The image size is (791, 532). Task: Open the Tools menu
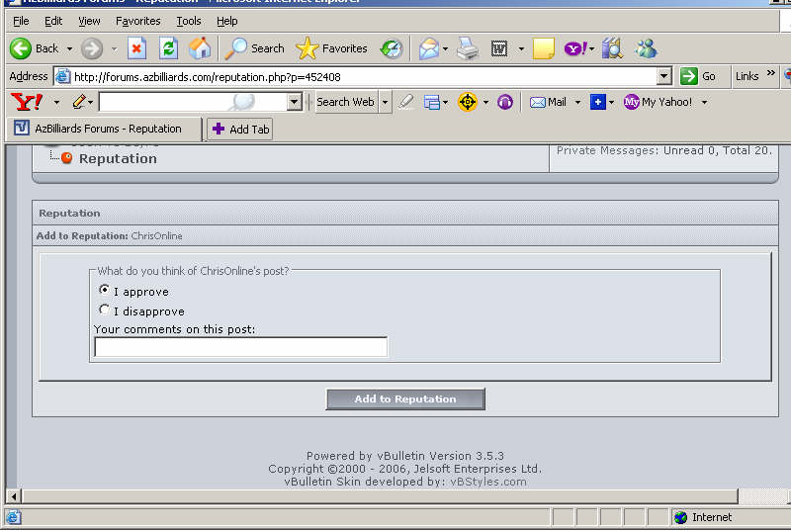[188, 21]
